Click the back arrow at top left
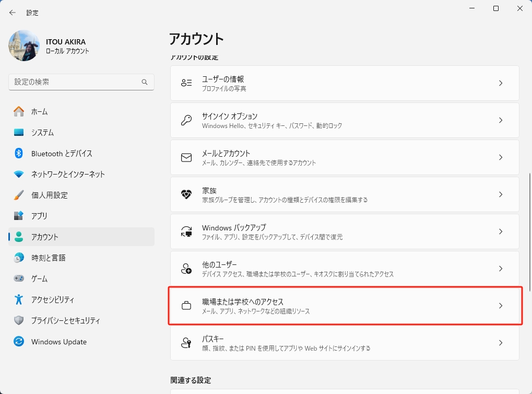532x394 pixels. pos(12,12)
